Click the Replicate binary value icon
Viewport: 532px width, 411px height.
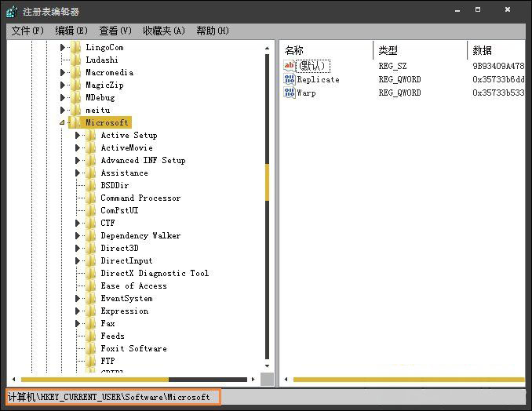coord(290,79)
